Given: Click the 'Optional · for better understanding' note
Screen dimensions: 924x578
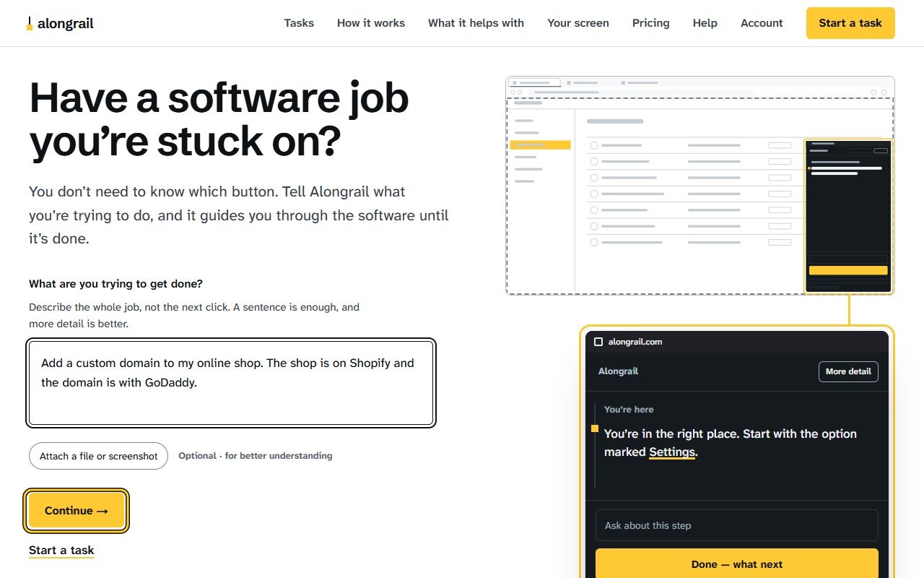Looking at the screenshot, I should click(256, 456).
